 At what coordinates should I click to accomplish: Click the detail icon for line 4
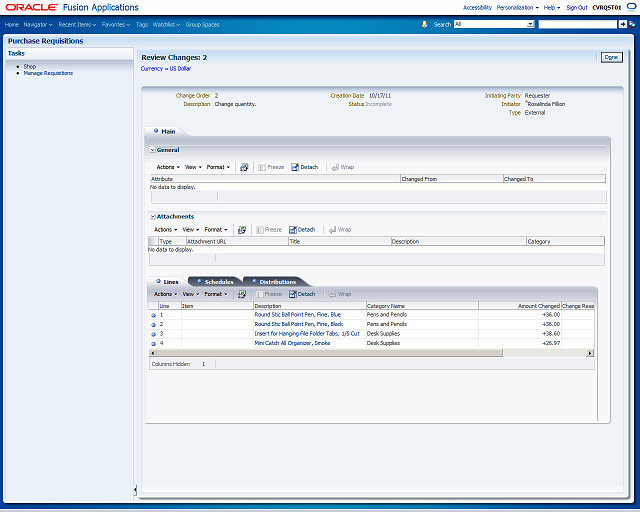point(153,344)
